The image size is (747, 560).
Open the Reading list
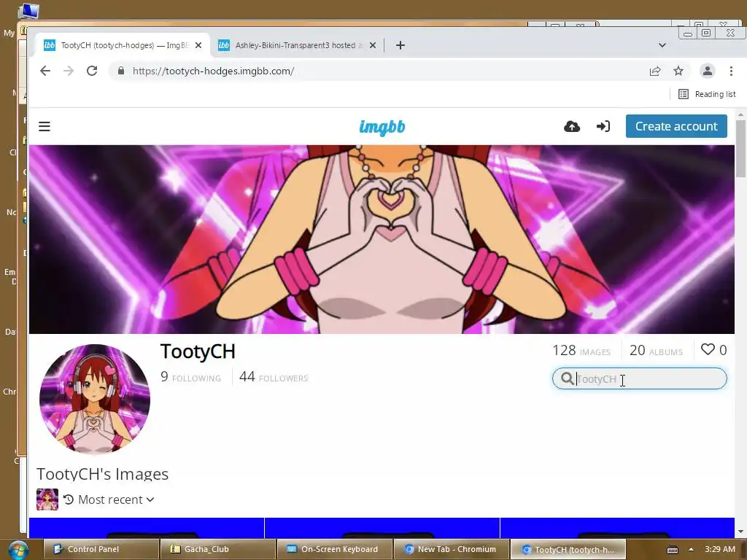707,94
